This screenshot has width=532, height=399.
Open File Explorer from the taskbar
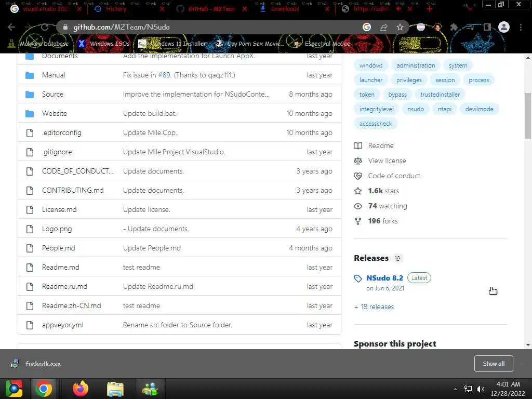[x=115, y=389]
